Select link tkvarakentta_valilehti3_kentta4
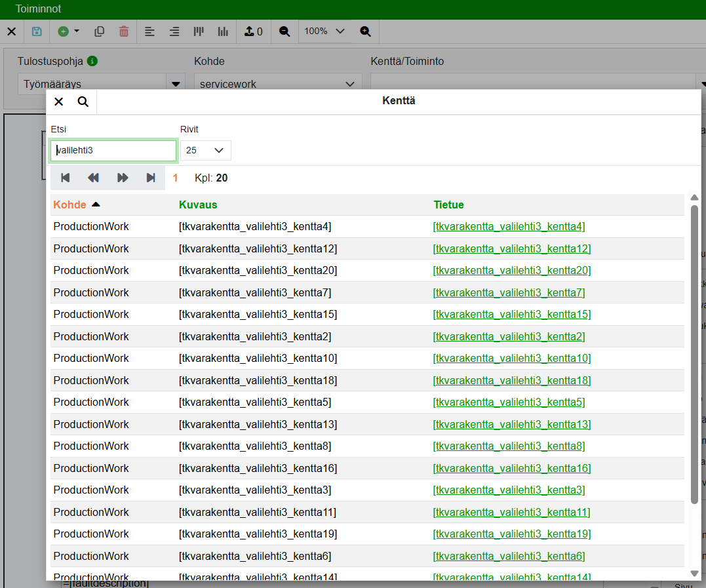Screen dimensions: 706x588 tap(509, 227)
